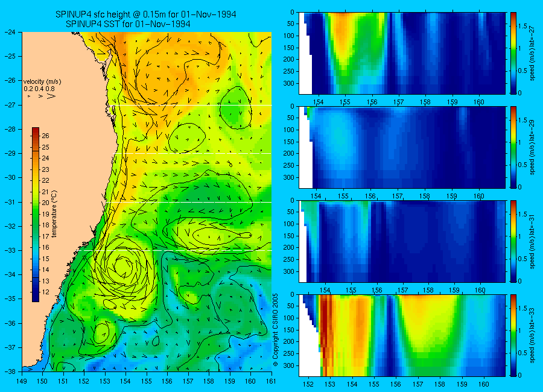Screen dimensions: 543x392
Task: Select the vertical "temperature (°C)" label
Action: (x=54, y=213)
